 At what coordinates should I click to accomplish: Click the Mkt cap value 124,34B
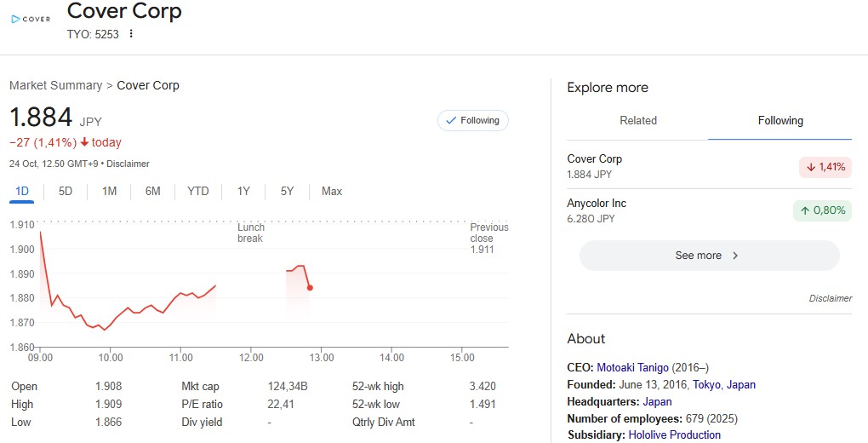(288, 387)
